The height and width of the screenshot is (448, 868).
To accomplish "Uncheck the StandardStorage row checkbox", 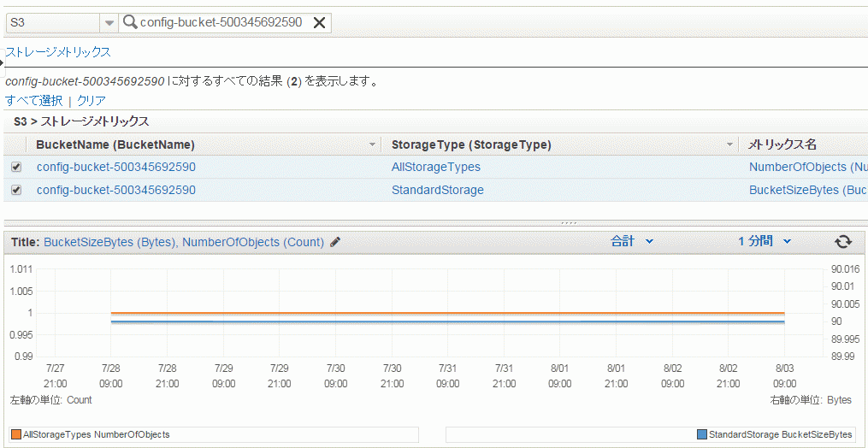I will (16, 190).
